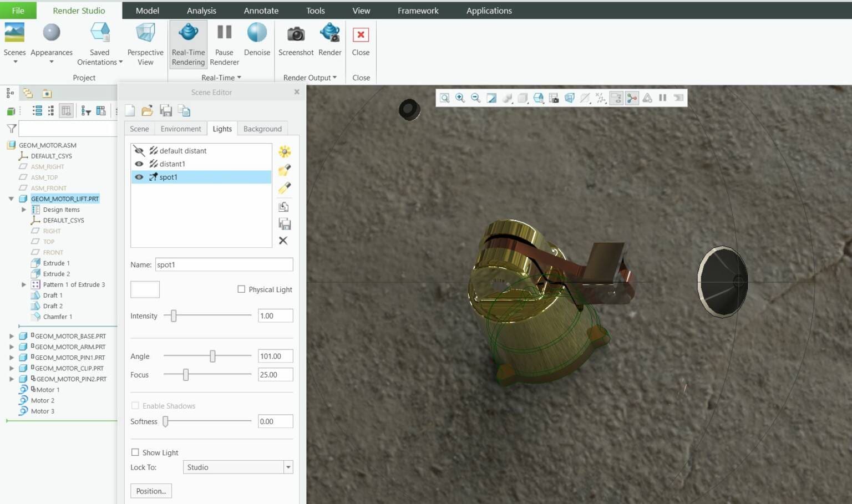Open the Environment tab in Scene Editor
This screenshot has height=504, width=852.
click(181, 129)
